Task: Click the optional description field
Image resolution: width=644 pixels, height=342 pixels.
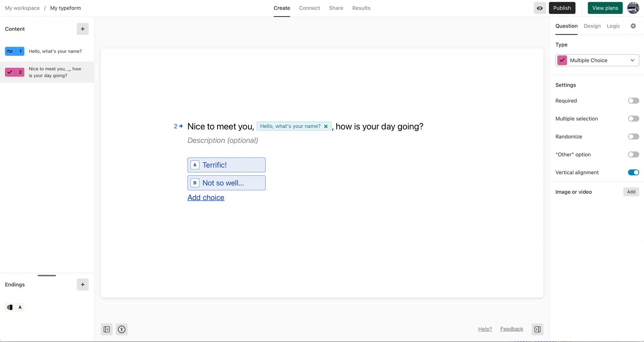Action: click(x=223, y=140)
